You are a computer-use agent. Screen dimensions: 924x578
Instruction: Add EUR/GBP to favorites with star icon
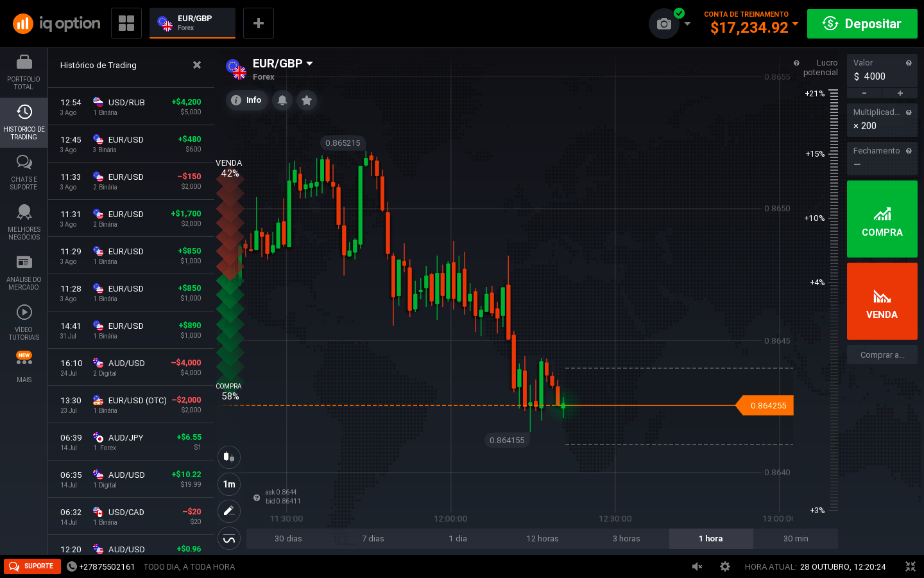pyautogui.click(x=307, y=100)
